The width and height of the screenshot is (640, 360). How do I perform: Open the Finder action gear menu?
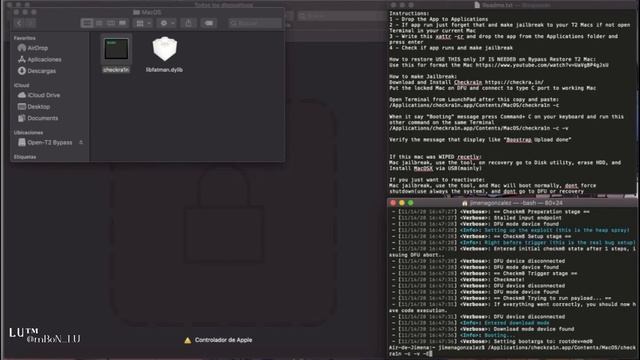click(167, 23)
